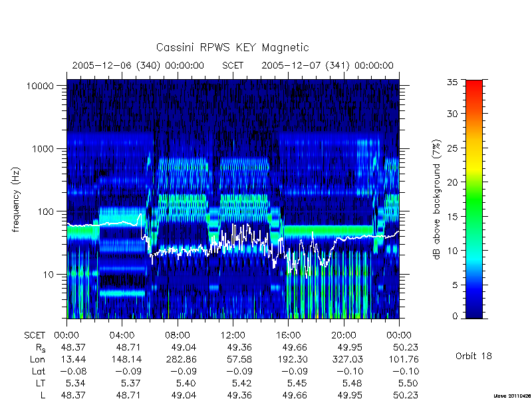Select the start date "2005-12-06 (340) 00:00:00"
Screen dimensions: 532x399
(138, 65)
